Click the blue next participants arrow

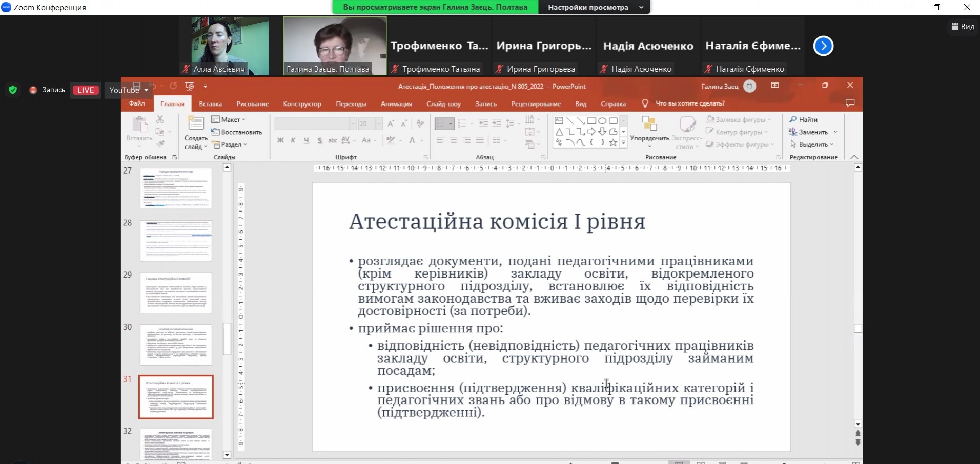[x=823, y=46]
